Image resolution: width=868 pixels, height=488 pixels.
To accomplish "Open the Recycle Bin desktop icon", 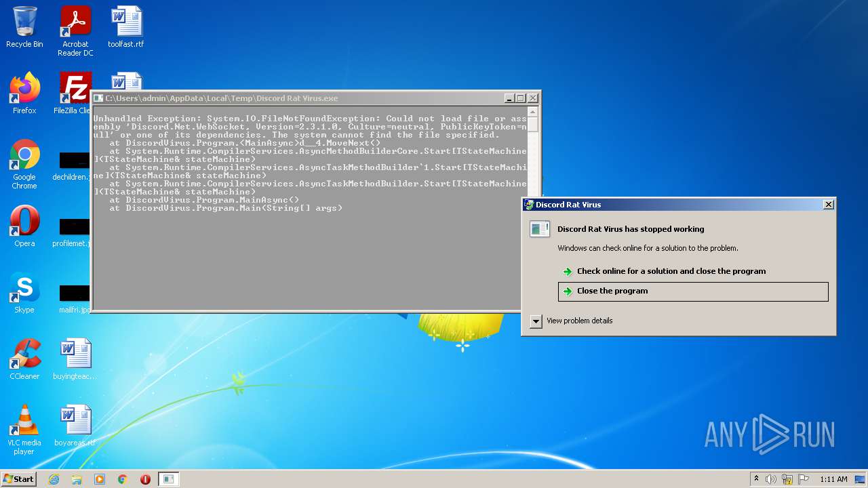I will (24, 27).
